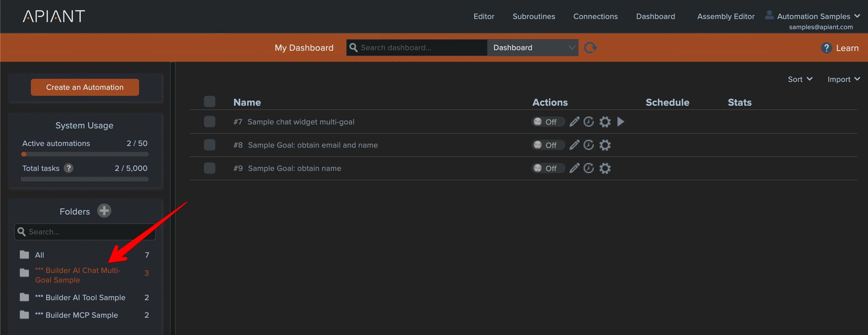Click the Create an Automation button
Image resolution: width=868 pixels, height=335 pixels.
(x=85, y=87)
